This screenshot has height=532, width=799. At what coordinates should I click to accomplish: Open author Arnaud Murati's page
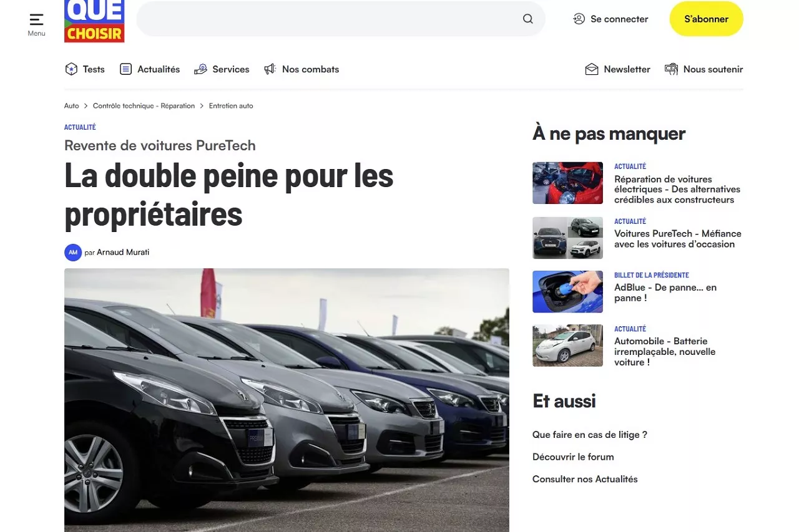click(x=123, y=252)
